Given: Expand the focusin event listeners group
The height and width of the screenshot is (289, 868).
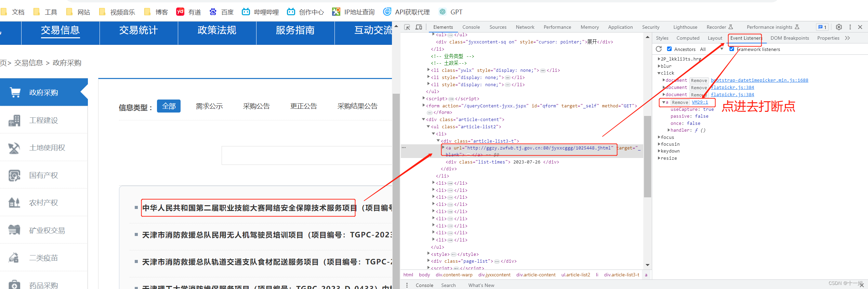Looking at the screenshot, I should [x=659, y=144].
